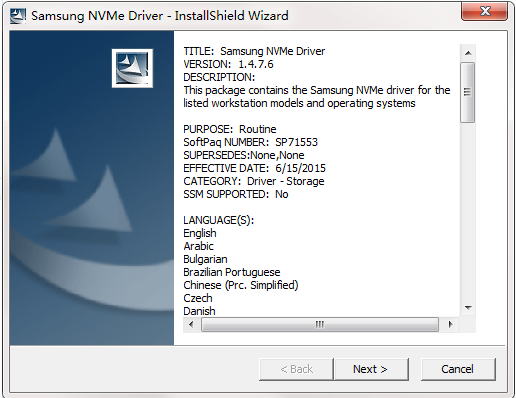This screenshot has height=398, width=516.
Task: Close the InstallShield Wizard window
Action: [484, 11]
